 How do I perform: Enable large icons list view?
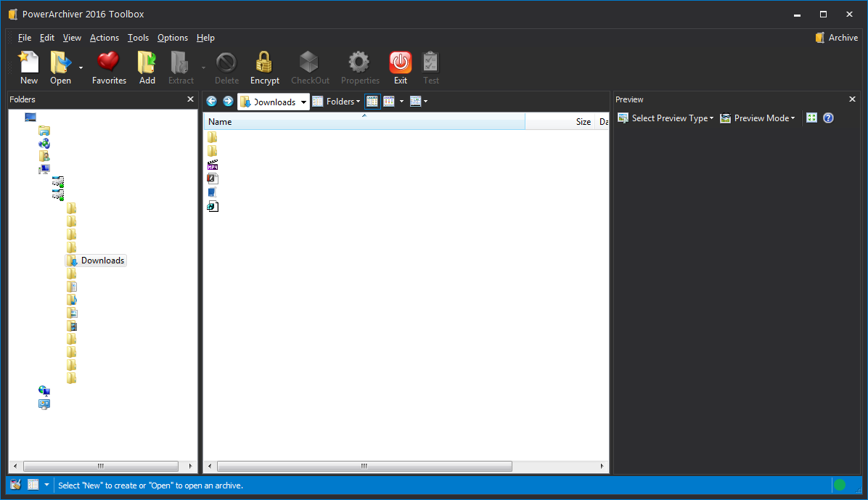[x=390, y=101]
